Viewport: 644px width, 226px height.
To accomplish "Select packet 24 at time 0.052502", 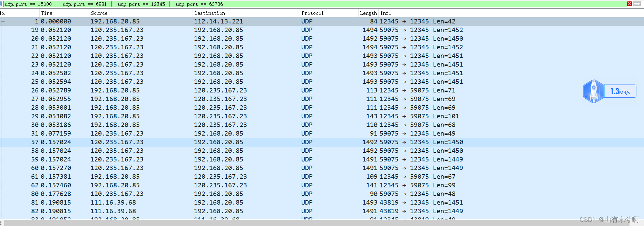I will point(322,73).
